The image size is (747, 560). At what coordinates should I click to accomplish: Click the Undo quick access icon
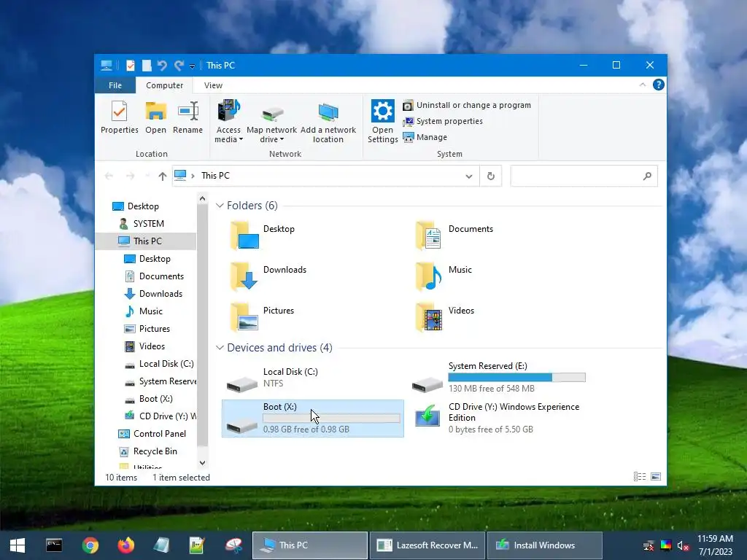tap(162, 66)
